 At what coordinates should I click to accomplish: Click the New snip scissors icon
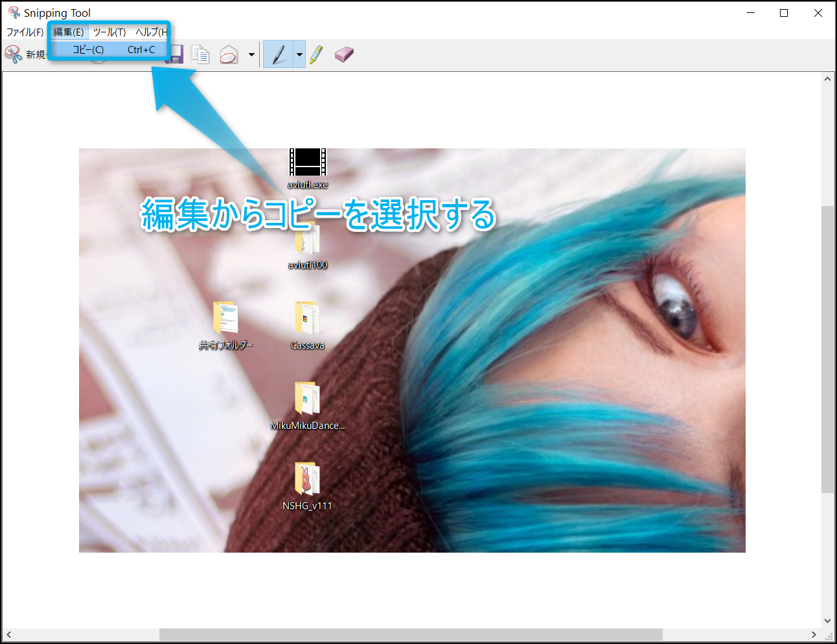13,54
